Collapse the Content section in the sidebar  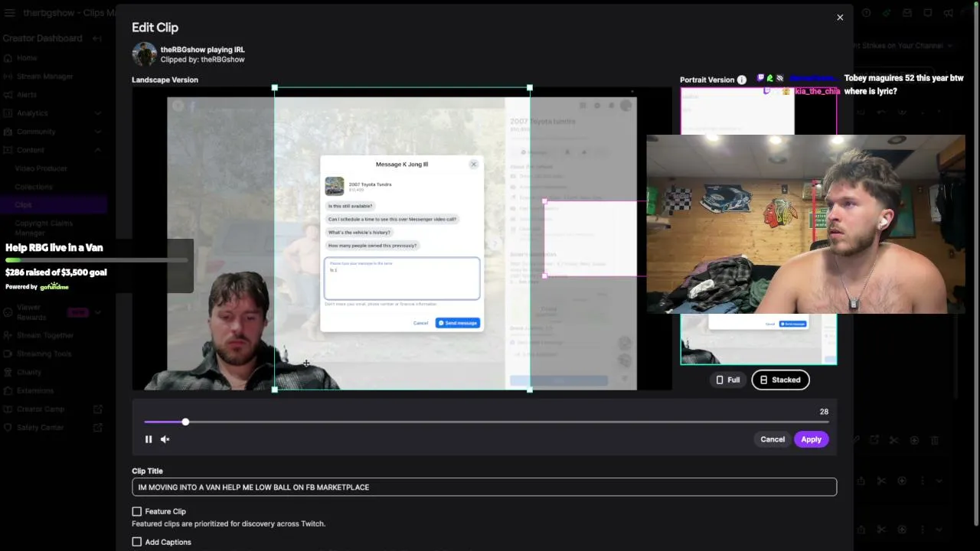click(x=97, y=150)
